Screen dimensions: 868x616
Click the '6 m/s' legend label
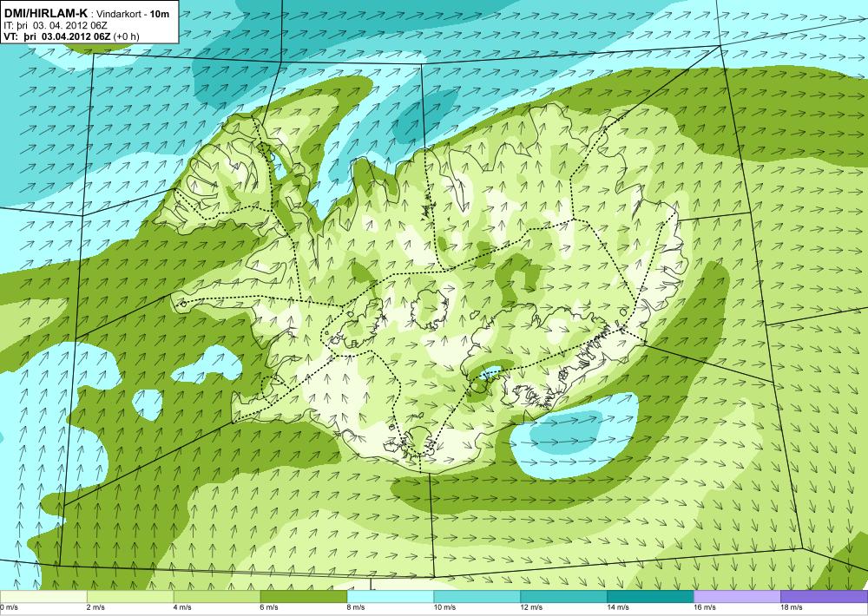(269, 607)
